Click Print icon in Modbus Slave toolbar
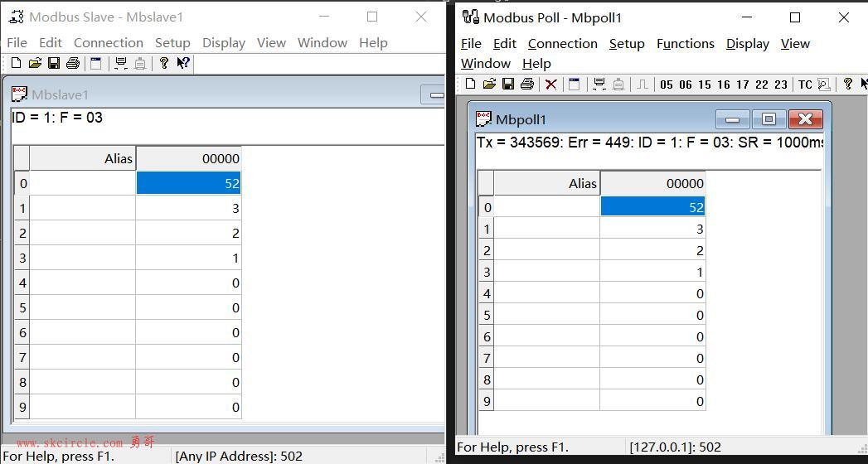Viewport: 868px width, 464px height. point(72,63)
